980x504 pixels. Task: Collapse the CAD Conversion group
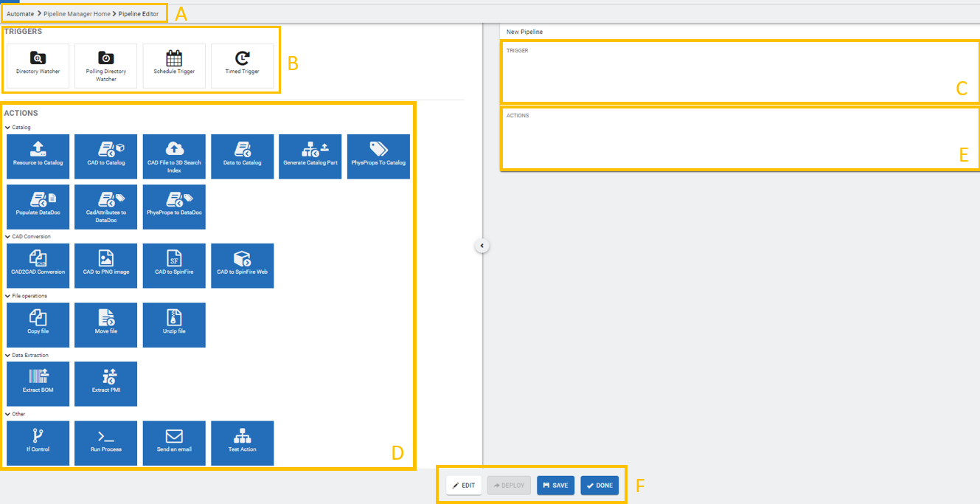click(x=7, y=237)
